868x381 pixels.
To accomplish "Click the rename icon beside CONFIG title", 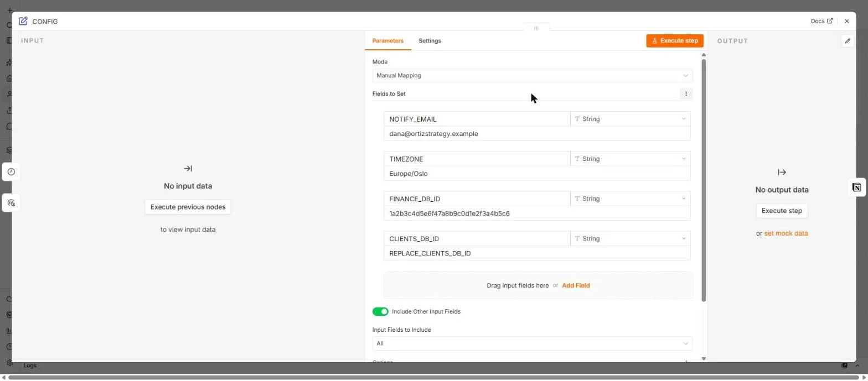I will (23, 21).
